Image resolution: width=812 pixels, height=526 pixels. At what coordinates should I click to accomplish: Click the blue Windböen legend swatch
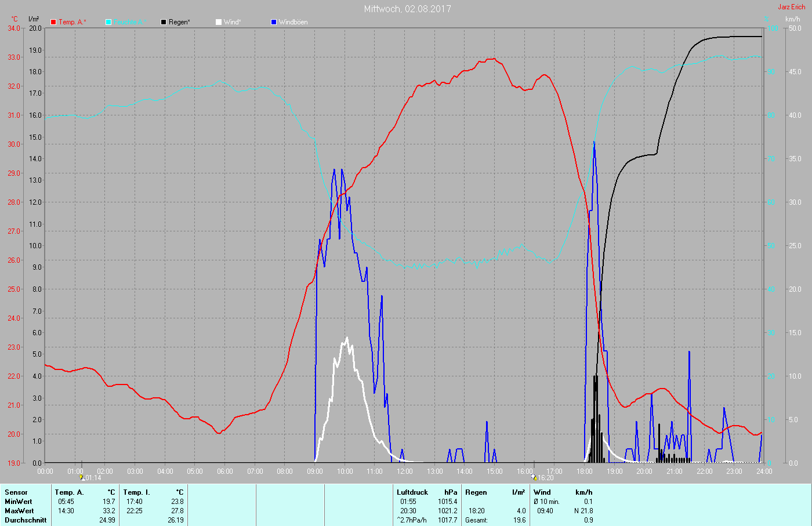click(274, 22)
